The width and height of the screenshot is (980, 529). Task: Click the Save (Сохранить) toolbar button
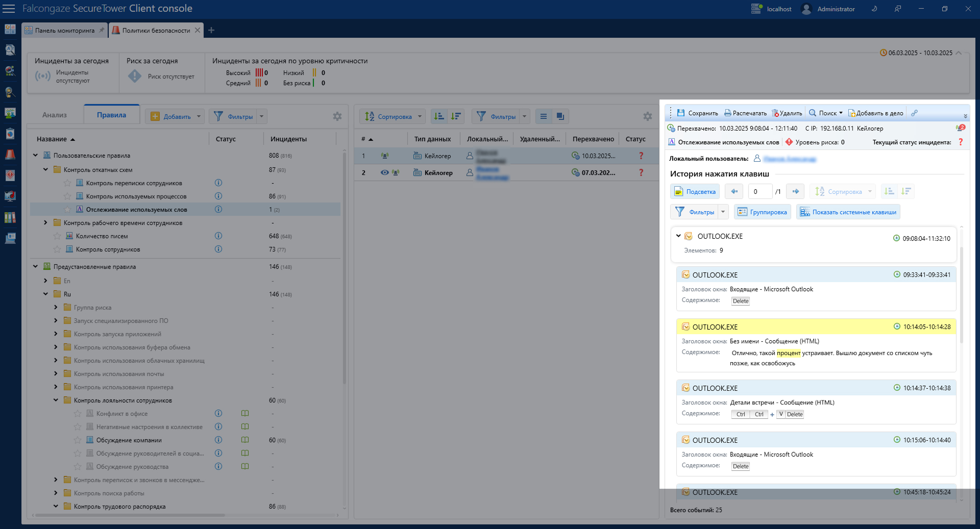pos(697,113)
